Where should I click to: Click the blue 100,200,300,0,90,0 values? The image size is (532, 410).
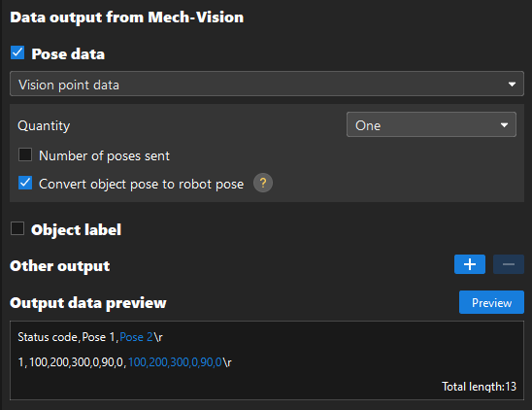click(x=175, y=362)
